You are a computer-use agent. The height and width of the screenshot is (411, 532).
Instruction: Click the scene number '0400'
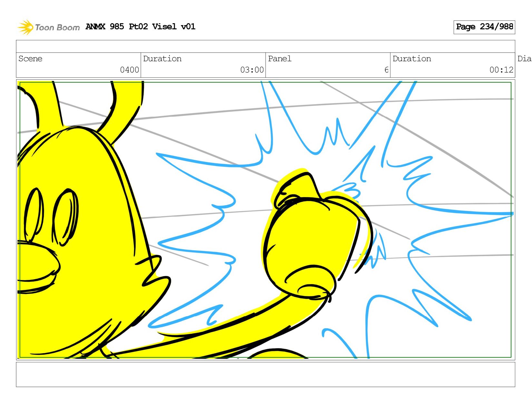click(x=129, y=70)
